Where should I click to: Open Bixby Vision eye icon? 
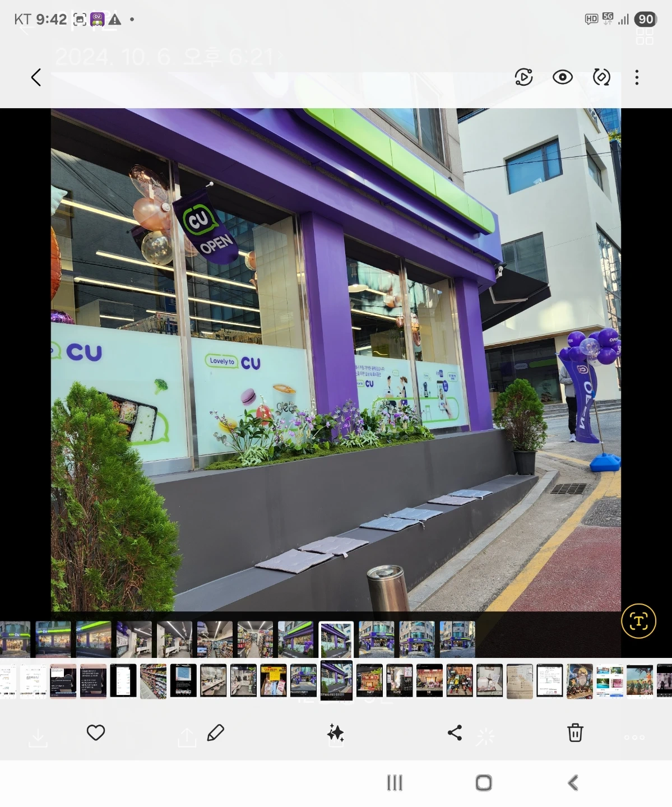tap(562, 77)
